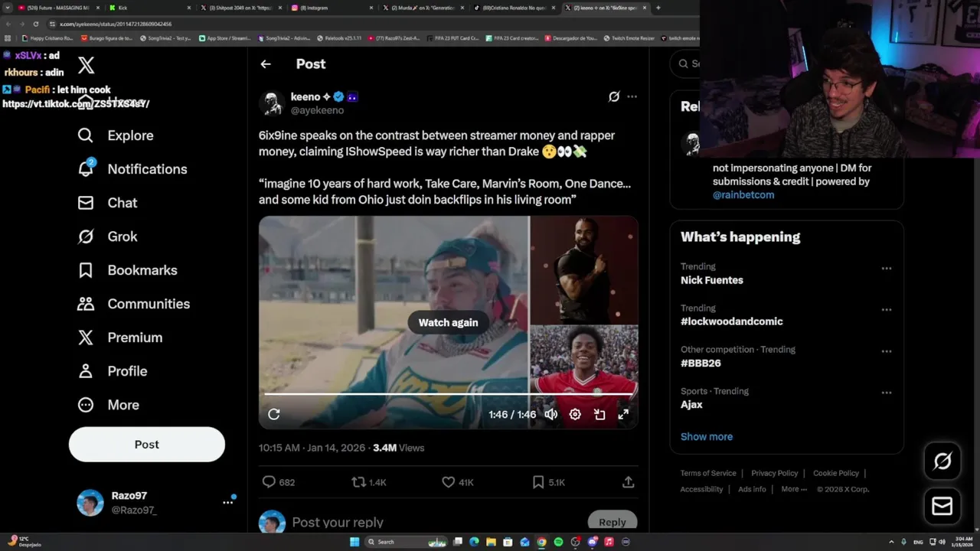Open the Terms of Service link
Image resolution: width=980 pixels, height=551 pixels.
(x=708, y=473)
